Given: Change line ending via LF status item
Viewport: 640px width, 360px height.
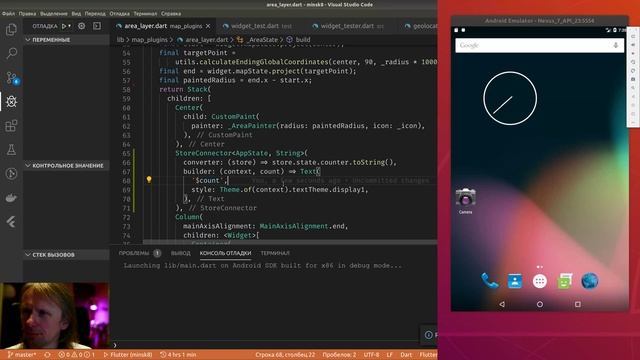Looking at the screenshot, I should coord(389,355).
